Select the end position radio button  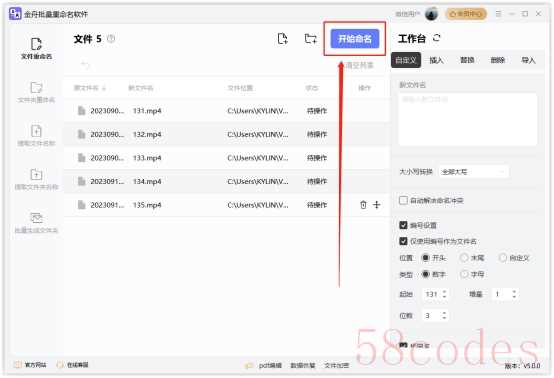click(x=464, y=258)
